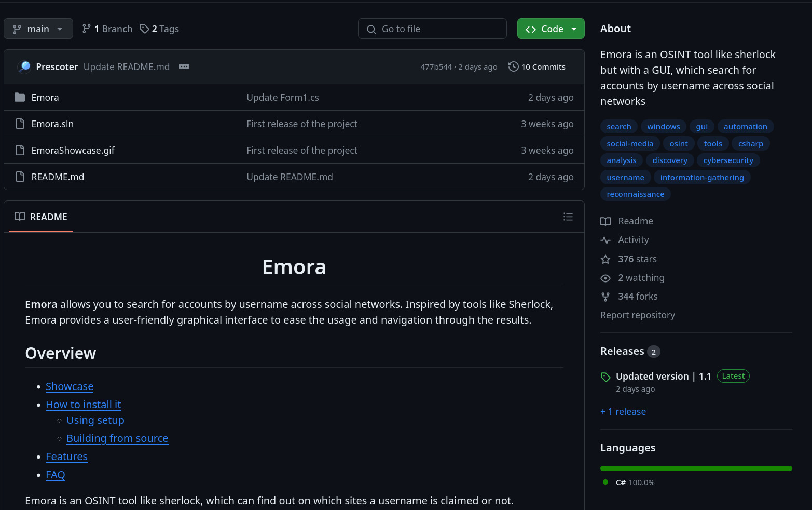Select the social-media topic tag
The image size is (812, 510).
(x=630, y=144)
